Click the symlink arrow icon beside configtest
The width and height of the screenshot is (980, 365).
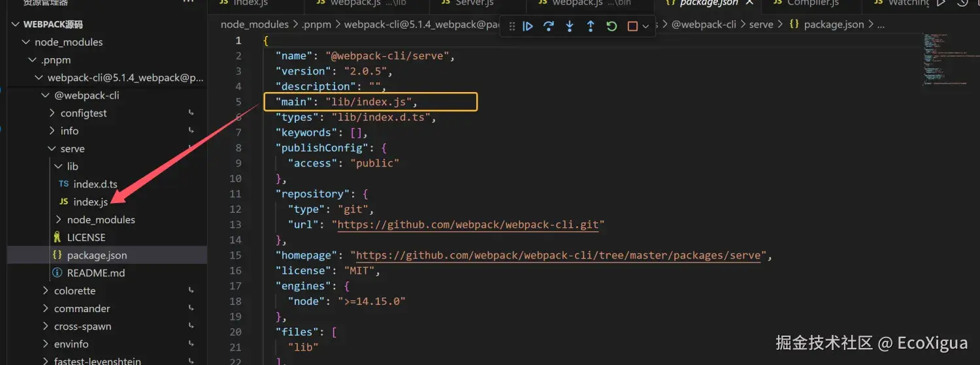coord(191,113)
